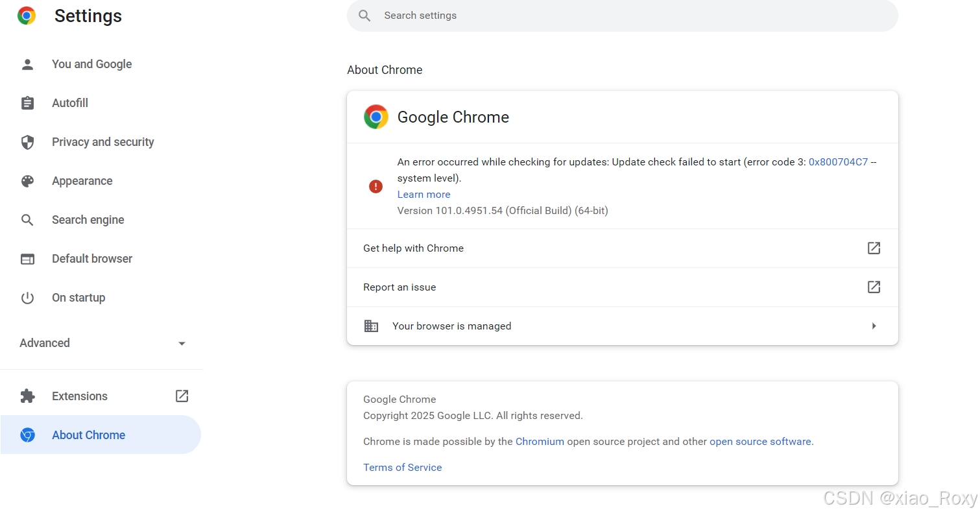Click the person icon for You and Google
The width and height of the screenshot is (980, 515).
(27, 64)
